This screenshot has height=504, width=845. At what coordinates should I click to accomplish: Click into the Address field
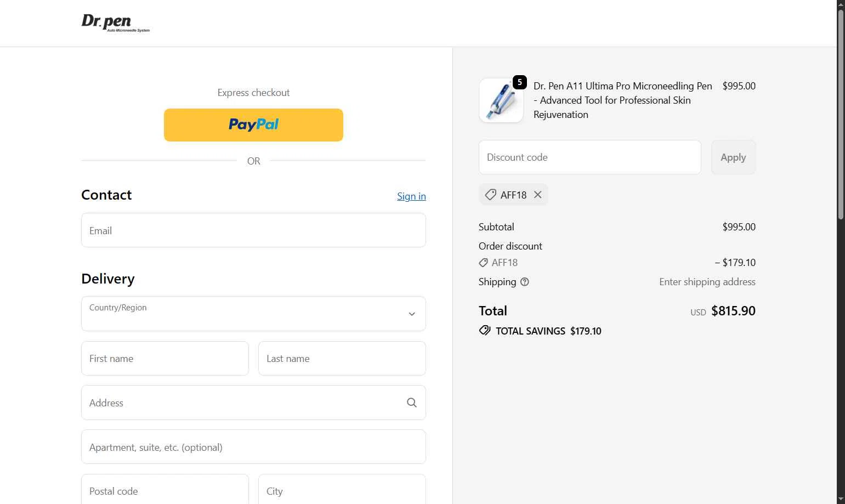[253, 403]
